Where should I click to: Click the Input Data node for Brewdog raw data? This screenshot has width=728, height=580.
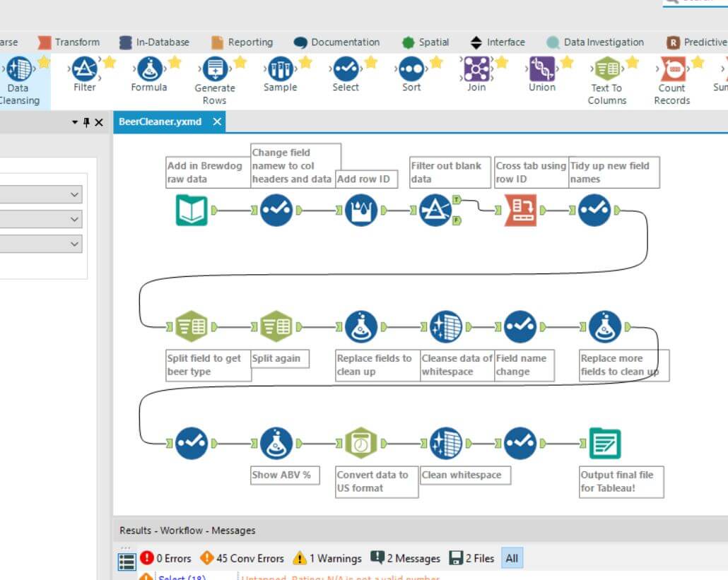[192, 211]
